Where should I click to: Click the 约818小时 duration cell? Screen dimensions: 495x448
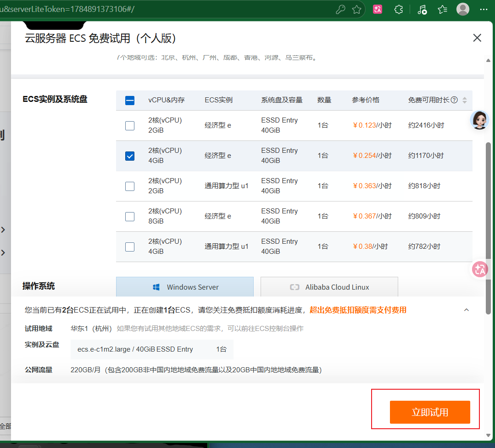coord(424,186)
